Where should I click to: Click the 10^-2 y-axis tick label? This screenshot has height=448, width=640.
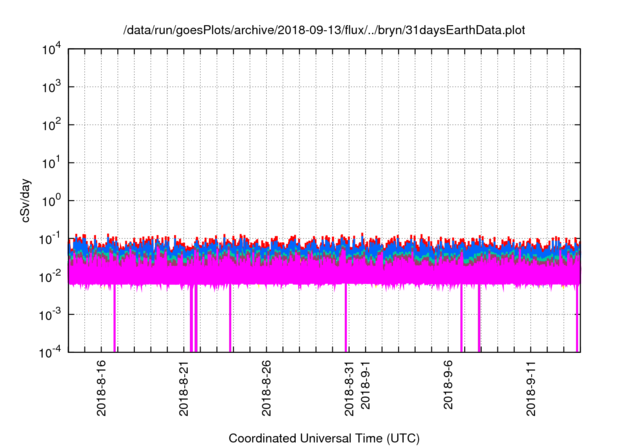tap(50, 277)
